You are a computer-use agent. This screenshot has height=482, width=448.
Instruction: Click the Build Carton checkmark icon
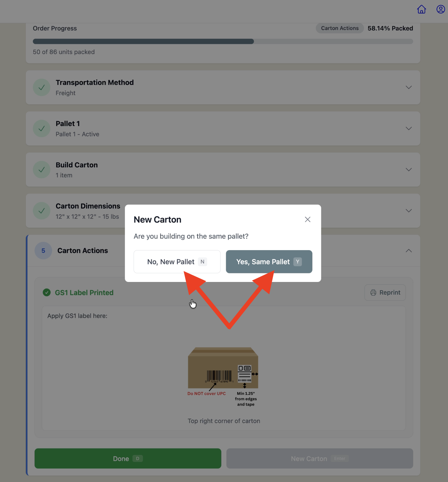(x=42, y=169)
